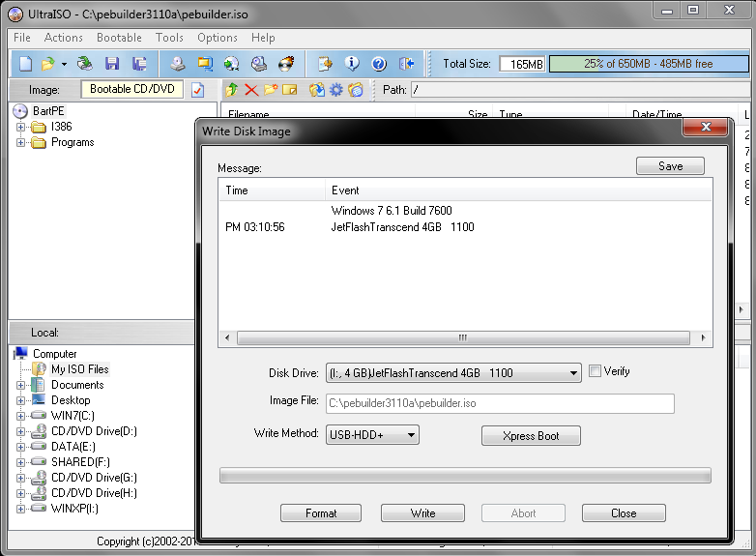Click the Burn CD/DVD Image flame icon
The height and width of the screenshot is (556, 756).
tap(286, 64)
